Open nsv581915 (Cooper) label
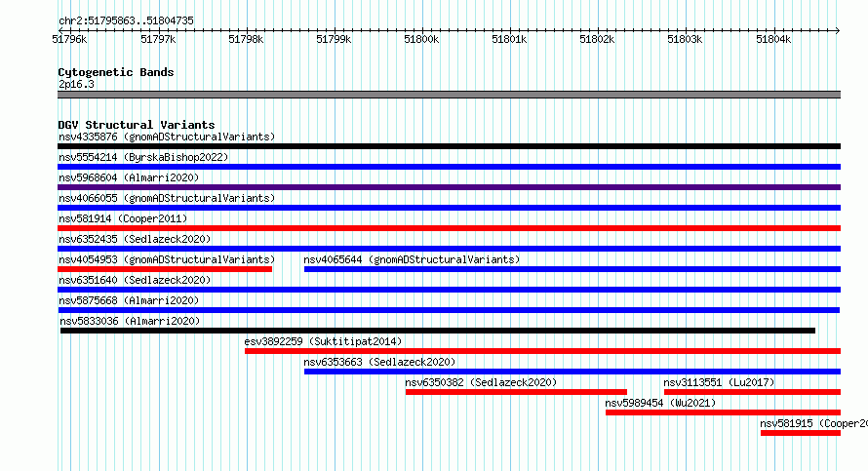Image resolution: width=868 pixels, height=471 pixels. (813, 423)
